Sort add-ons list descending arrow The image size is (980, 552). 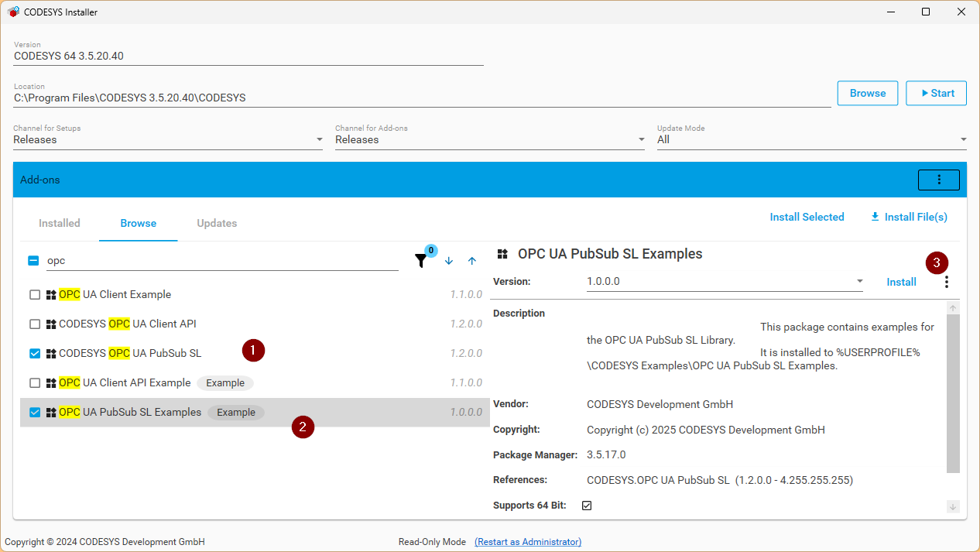click(449, 261)
